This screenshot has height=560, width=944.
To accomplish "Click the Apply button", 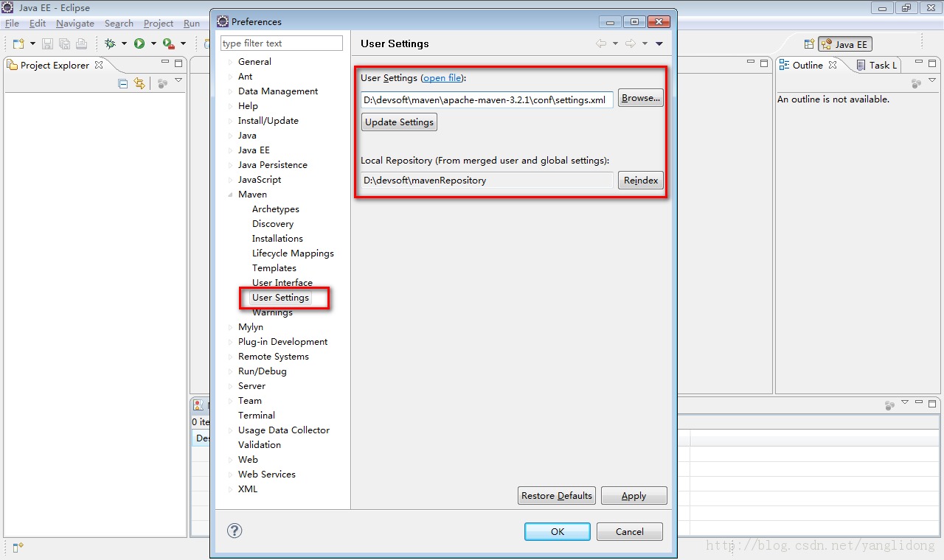I will coord(634,495).
